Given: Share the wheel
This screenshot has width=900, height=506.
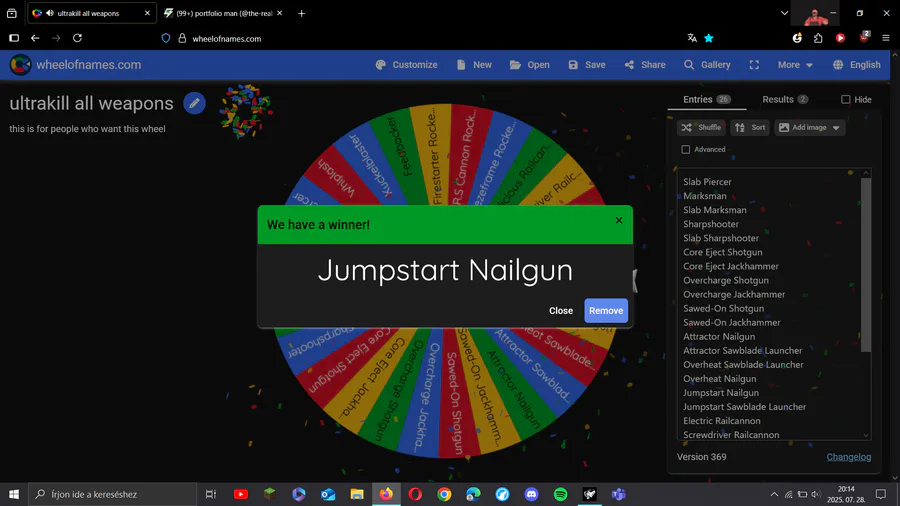Looking at the screenshot, I should pyautogui.click(x=645, y=65).
